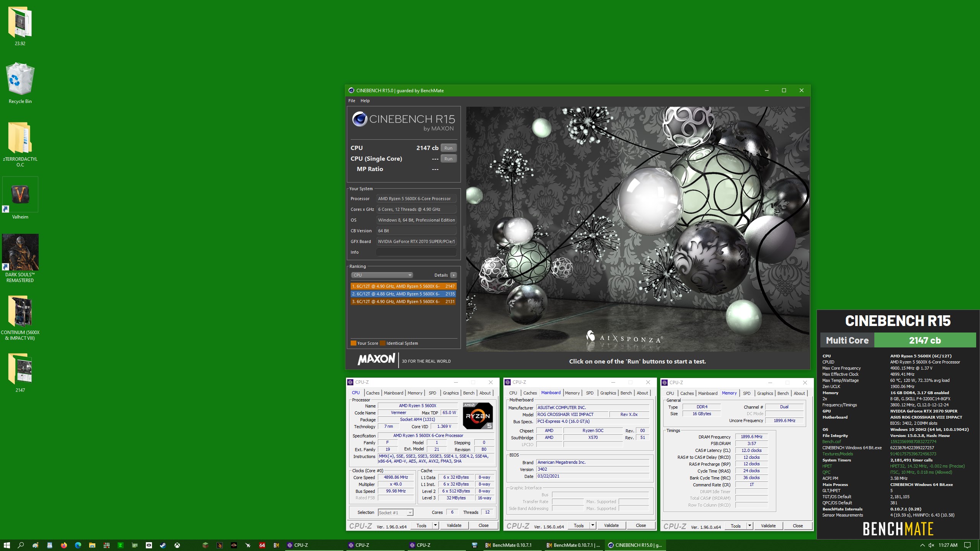Open Tools dropdown arrow in right CPU-Z window
This screenshot has height=551, width=980.
coord(750,526)
